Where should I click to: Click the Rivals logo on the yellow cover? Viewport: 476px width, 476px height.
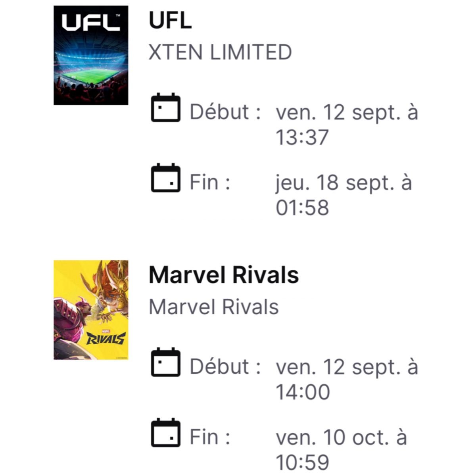tap(106, 338)
